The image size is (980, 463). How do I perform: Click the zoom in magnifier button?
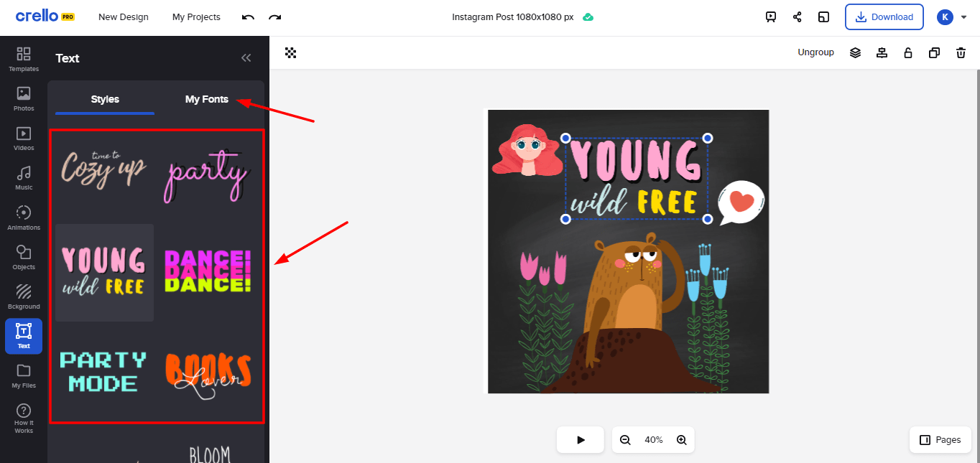click(x=681, y=440)
